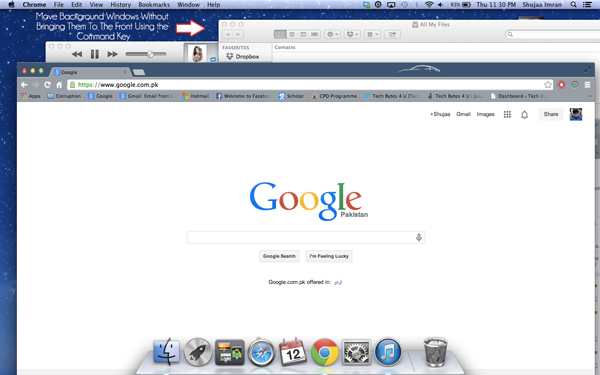Open the +Shujaa profile link
The width and height of the screenshot is (600, 375).
point(440,114)
